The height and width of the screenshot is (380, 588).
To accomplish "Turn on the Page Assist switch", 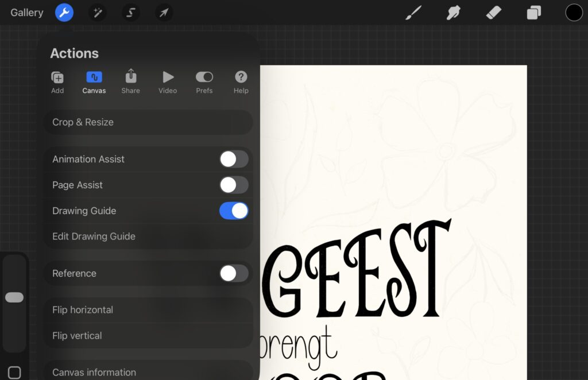I will [234, 185].
